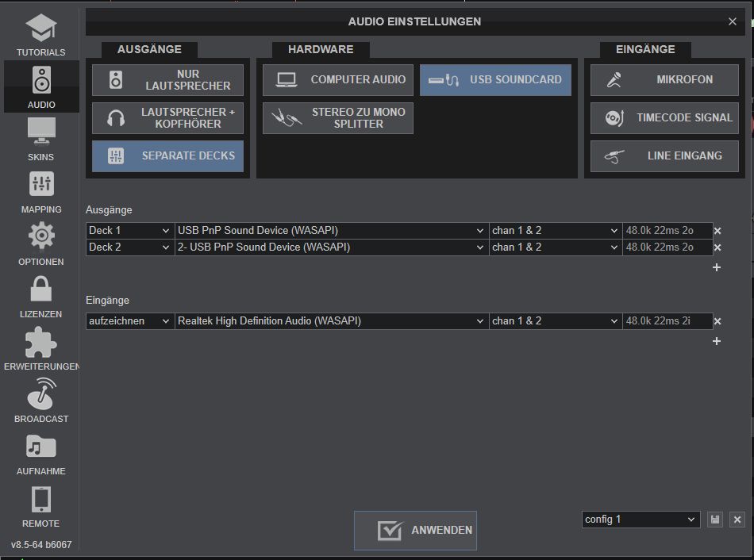Click the Deck 1 latency info 48.0k 22ms 2o

pyautogui.click(x=667, y=231)
